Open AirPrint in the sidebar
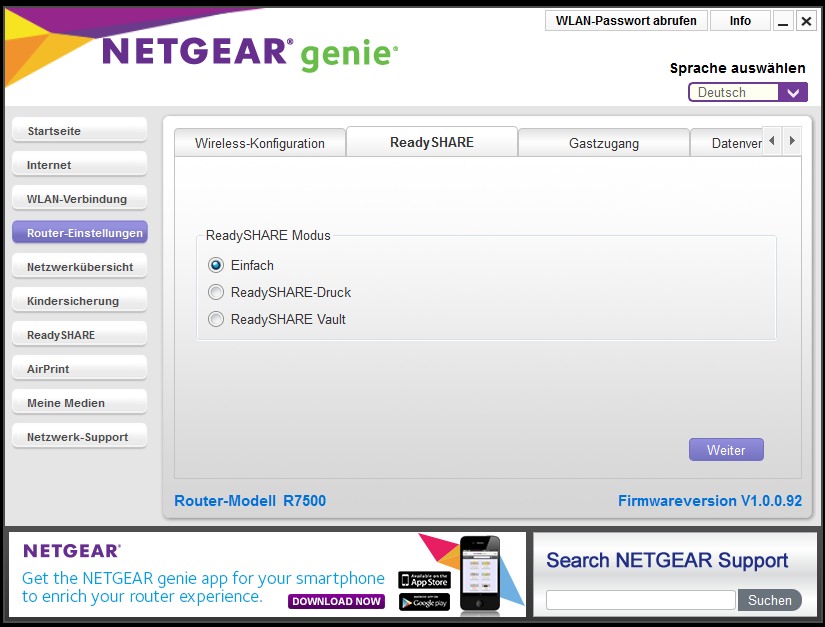This screenshot has height=627, width=825. pyautogui.click(x=79, y=369)
